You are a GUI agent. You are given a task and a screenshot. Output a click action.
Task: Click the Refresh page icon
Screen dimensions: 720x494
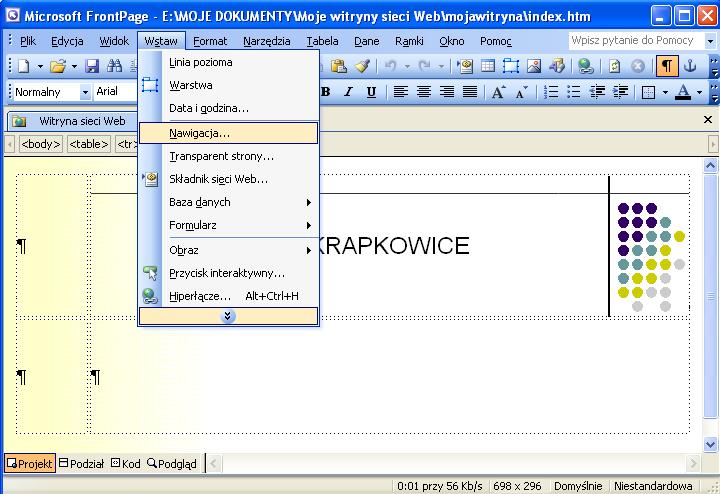[614, 67]
